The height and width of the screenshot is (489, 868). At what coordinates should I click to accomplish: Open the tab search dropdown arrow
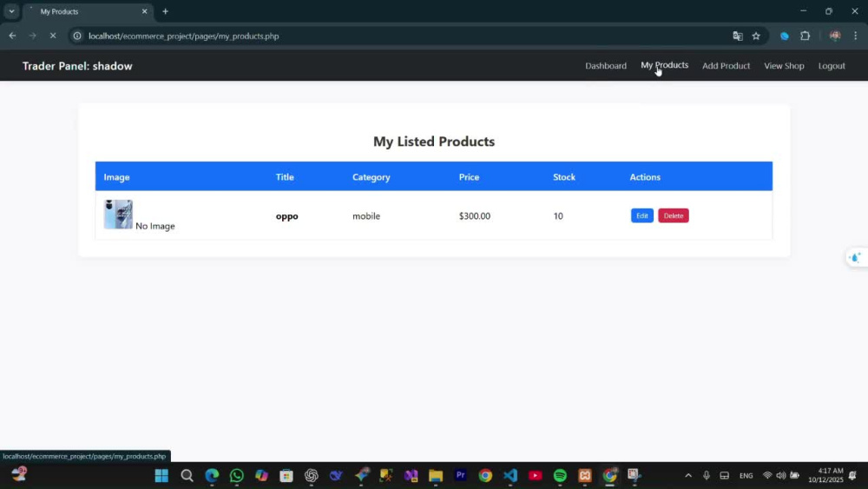click(x=11, y=11)
